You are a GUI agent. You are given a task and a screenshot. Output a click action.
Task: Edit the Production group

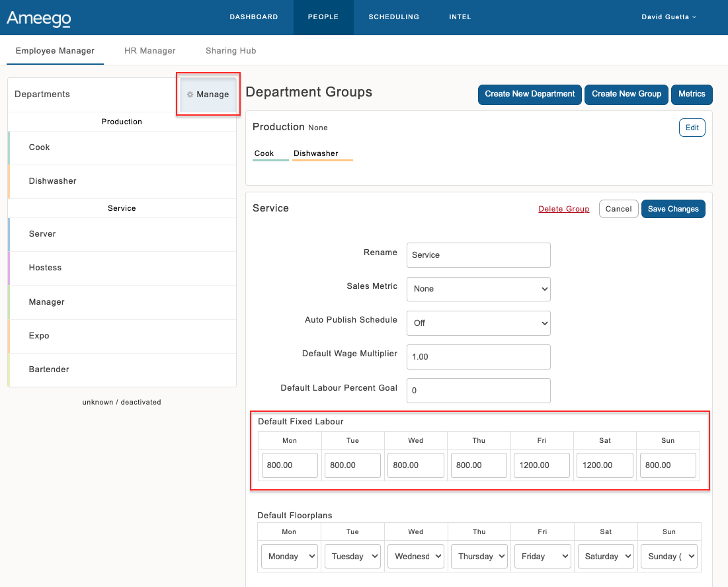pos(692,128)
